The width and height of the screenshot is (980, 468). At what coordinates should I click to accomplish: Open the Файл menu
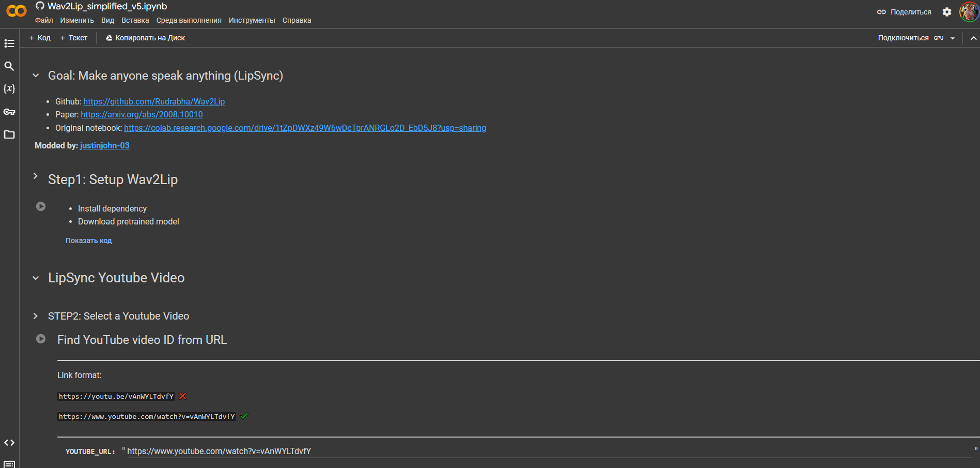click(x=44, y=20)
